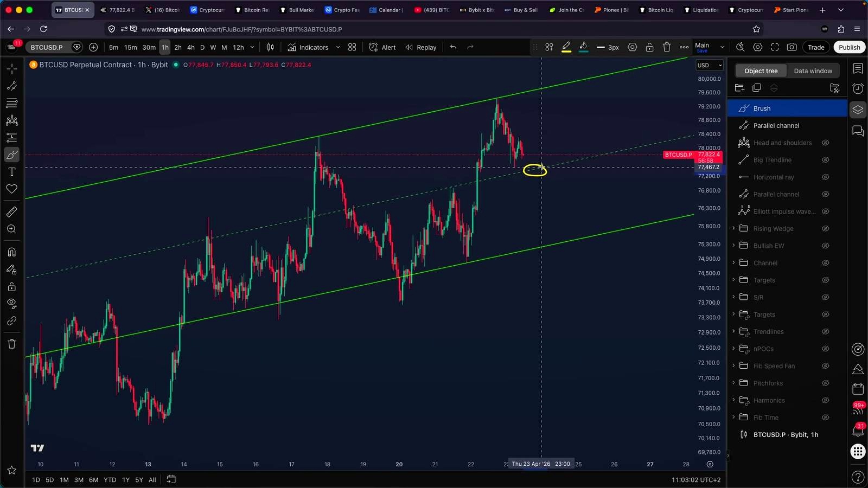Undo the last chart action
This screenshot has width=868, height=488.
[x=453, y=47]
